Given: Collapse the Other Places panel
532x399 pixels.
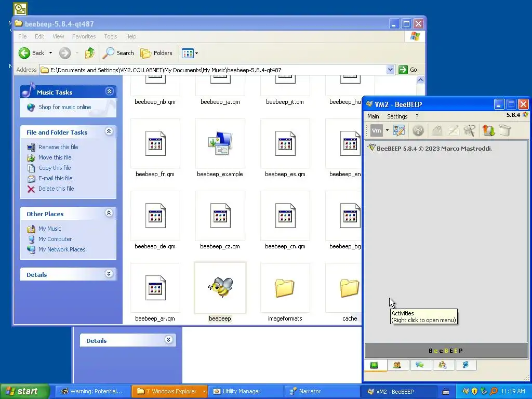Looking at the screenshot, I should [109, 212].
